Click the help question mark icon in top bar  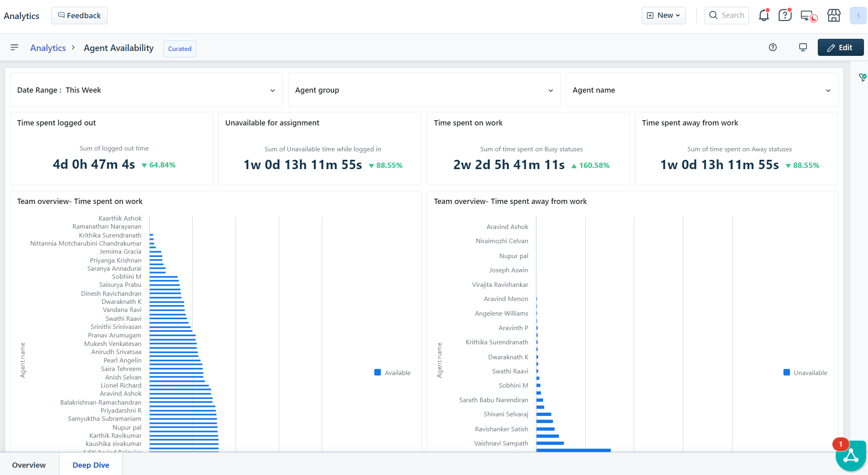pyautogui.click(x=785, y=15)
